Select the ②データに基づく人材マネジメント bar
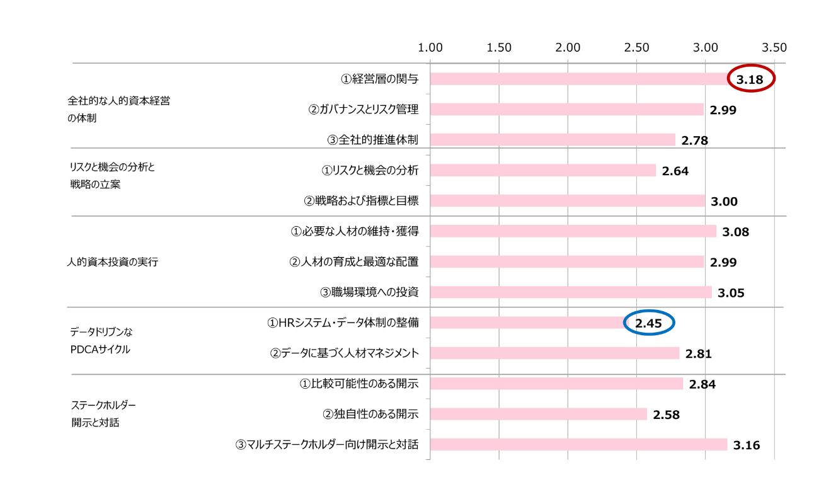This screenshot has height=504, width=819. (x=555, y=353)
